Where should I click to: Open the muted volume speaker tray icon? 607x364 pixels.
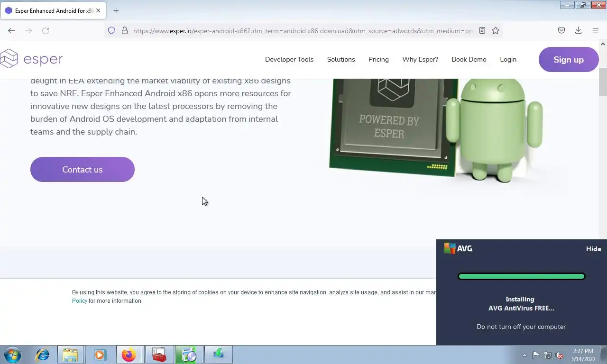point(559,355)
